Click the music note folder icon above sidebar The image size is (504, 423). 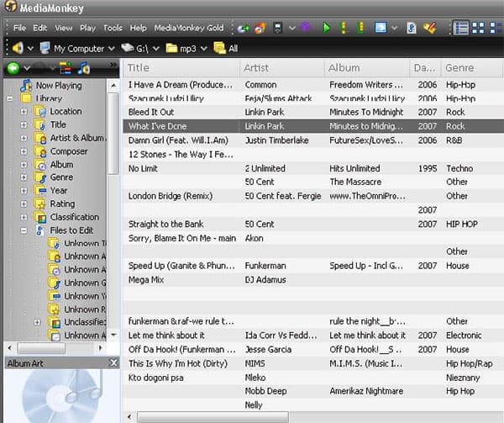tap(84, 68)
